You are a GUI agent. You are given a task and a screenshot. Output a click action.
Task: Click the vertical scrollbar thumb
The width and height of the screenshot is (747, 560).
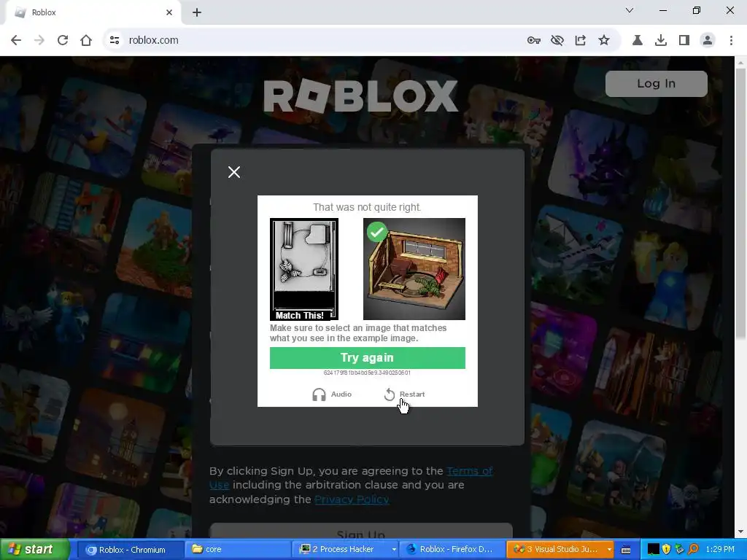(x=741, y=204)
